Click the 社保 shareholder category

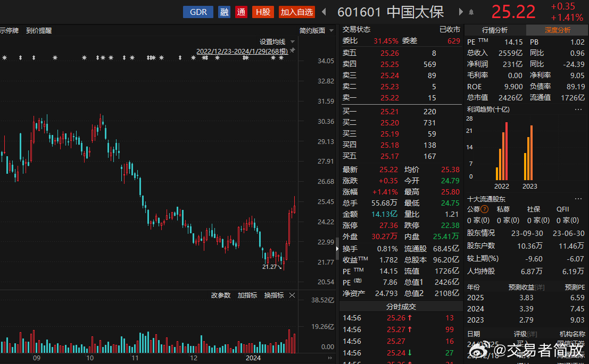coord(534,209)
